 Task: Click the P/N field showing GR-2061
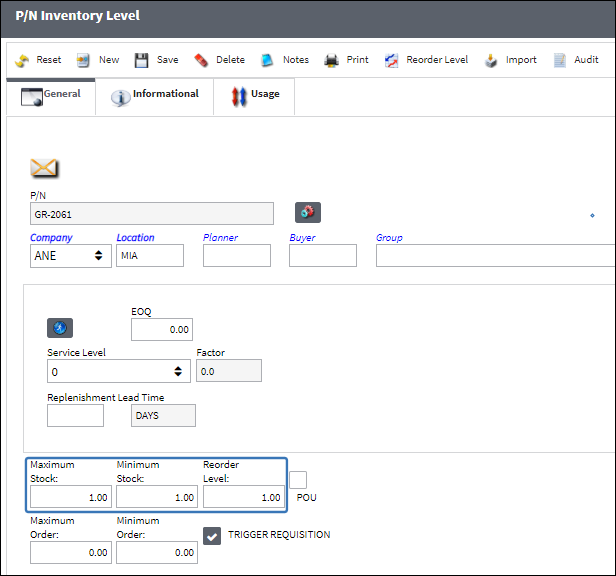[152, 214]
